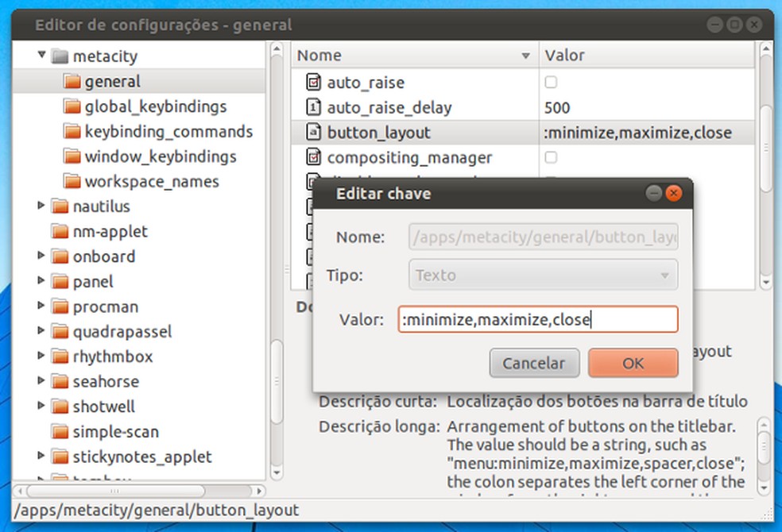The image size is (782, 532).
Task: Sort by the Nome column header
Action: tap(414, 56)
